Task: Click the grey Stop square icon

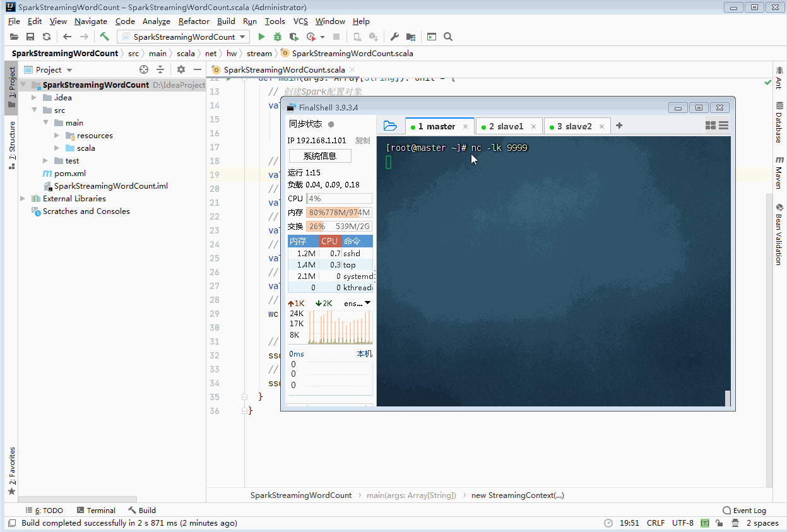Action: coord(336,37)
